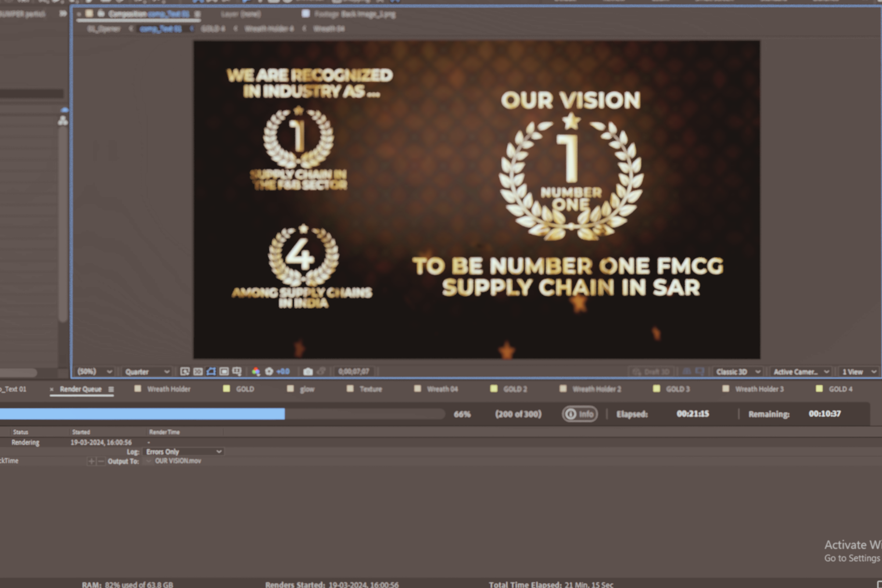Screen dimensions: 882x588
Task: Take snapshot with camera icon
Action: (308, 372)
